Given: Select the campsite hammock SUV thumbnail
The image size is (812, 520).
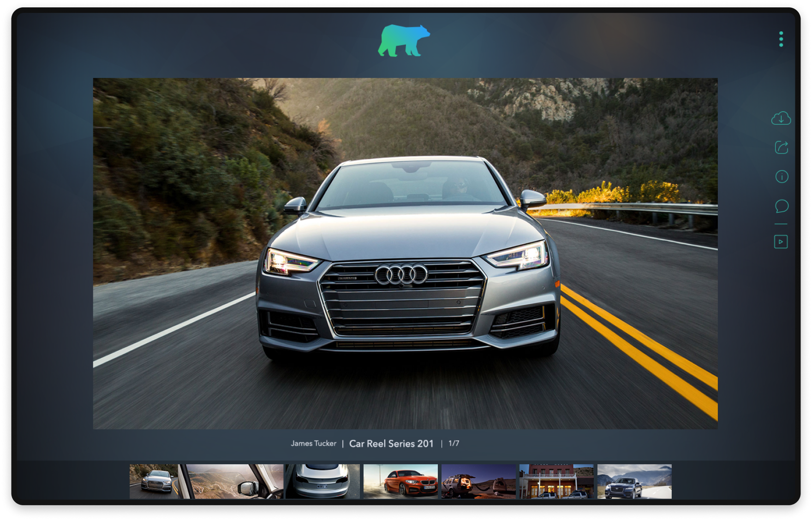Looking at the screenshot, I should coord(478,481).
